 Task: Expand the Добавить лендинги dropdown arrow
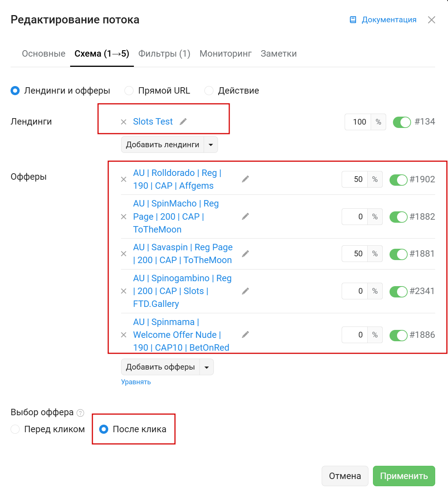coord(211,145)
